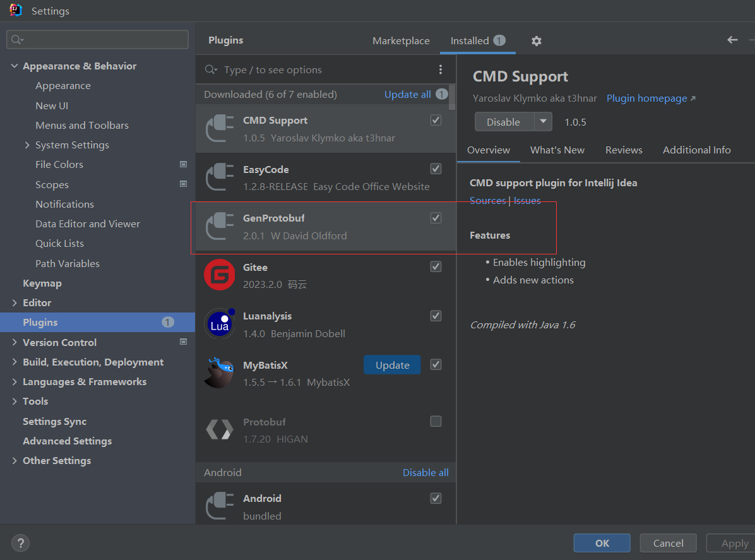
Task: Open the Reviews tab
Action: (624, 150)
